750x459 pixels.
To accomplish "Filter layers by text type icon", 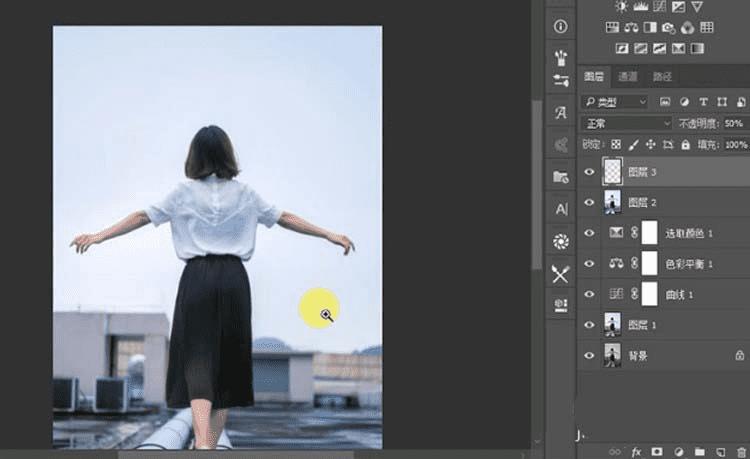I will tap(704, 102).
